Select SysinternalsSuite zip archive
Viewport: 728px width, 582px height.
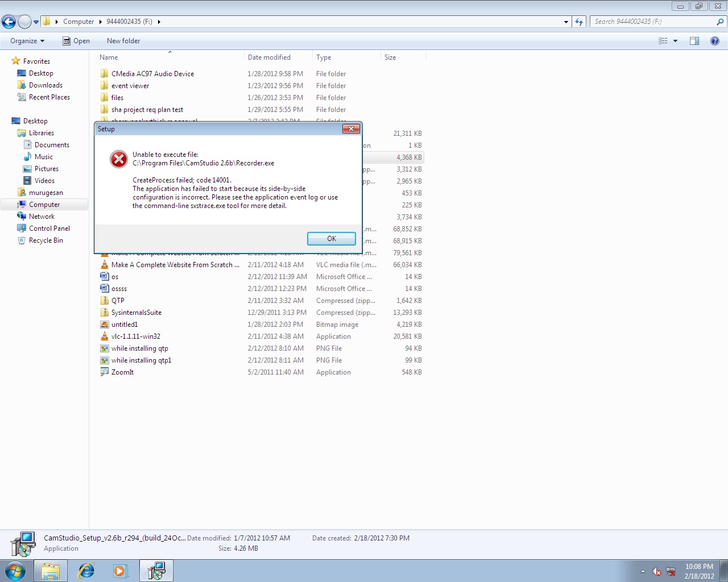click(136, 313)
